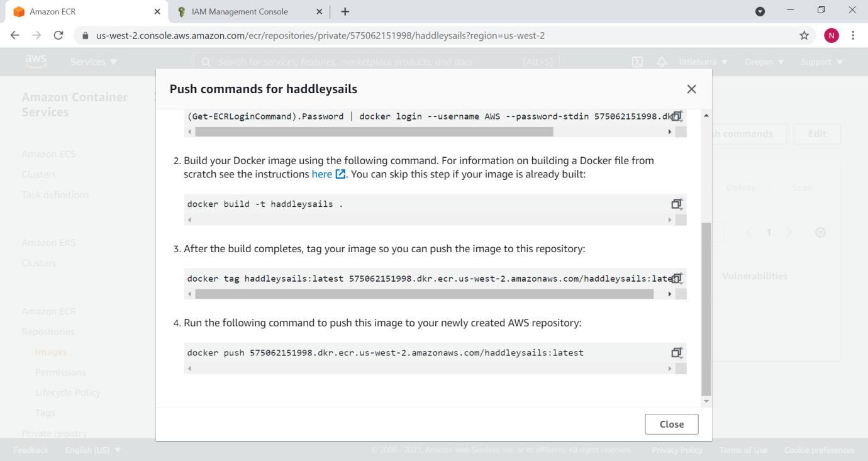
Task: Switch to the Amazon ECR browser tab
Action: coord(86,11)
